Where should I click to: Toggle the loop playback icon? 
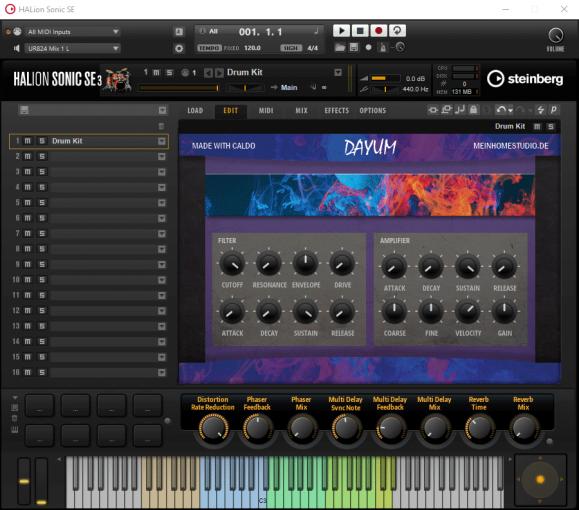point(397,31)
